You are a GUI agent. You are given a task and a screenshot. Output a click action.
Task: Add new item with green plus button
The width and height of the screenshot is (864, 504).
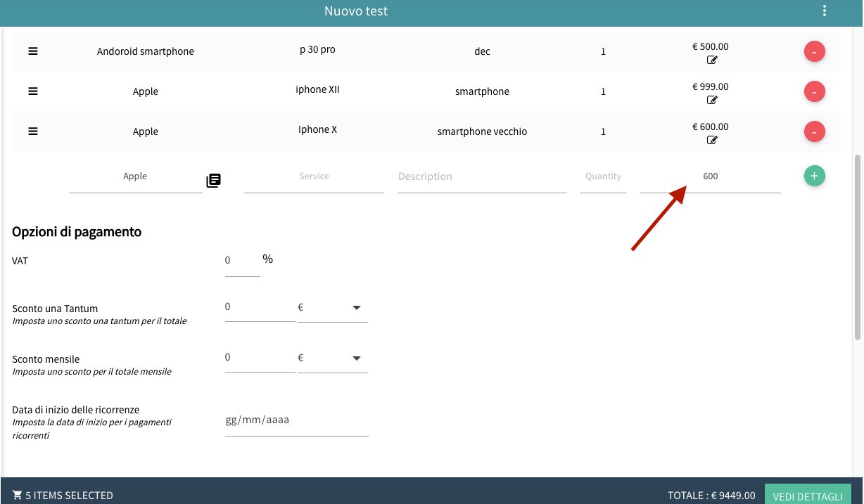[x=814, y=176]
